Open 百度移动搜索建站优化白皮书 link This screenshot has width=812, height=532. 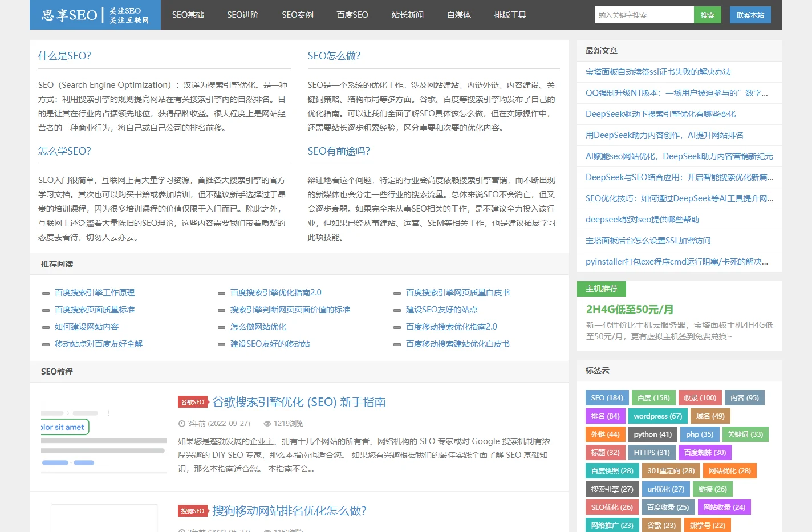[x=458, y=344]
